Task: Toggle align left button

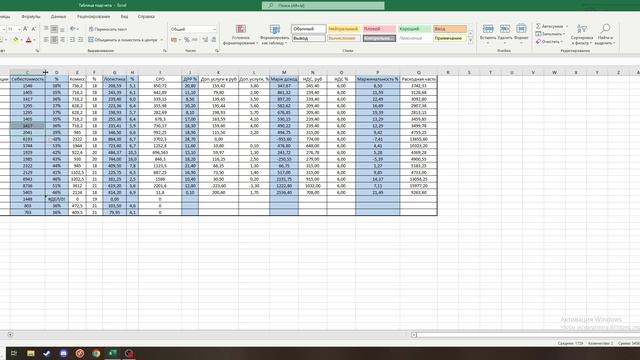Action: pos(46,40)
